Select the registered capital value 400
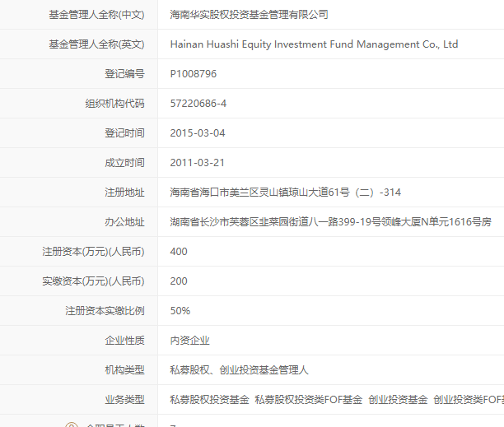504x427 pixels. [179, 252]
